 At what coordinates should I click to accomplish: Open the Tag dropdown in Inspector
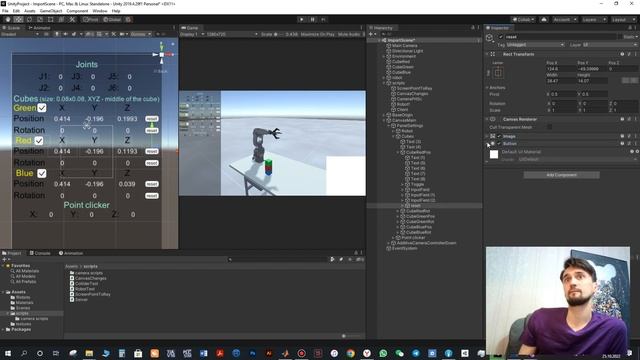click(x=535, y=44)
